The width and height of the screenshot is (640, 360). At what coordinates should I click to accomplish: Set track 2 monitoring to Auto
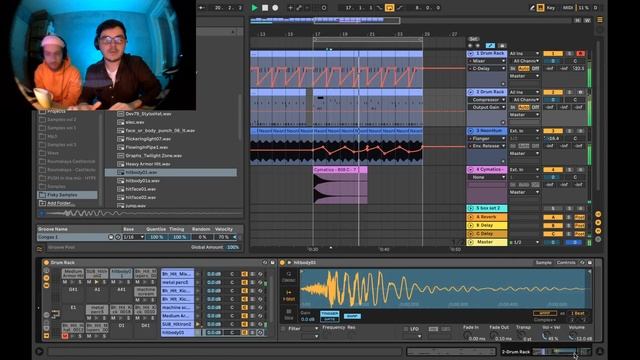[x=524, y=107]
